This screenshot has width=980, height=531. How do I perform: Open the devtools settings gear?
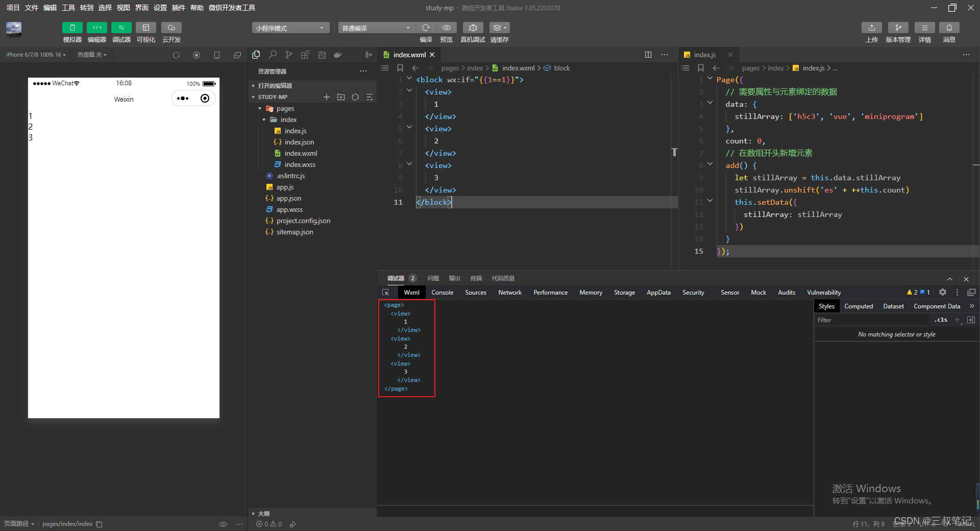943,292
